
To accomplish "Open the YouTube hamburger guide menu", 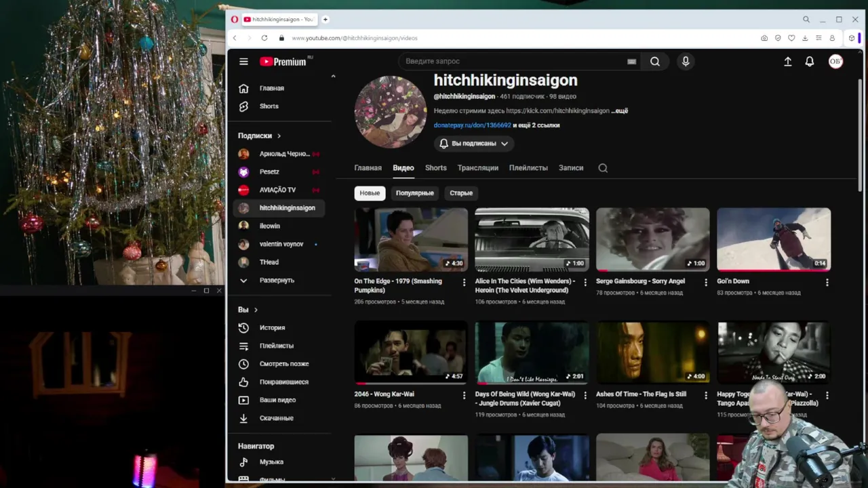I will click(x=243, y=62).
